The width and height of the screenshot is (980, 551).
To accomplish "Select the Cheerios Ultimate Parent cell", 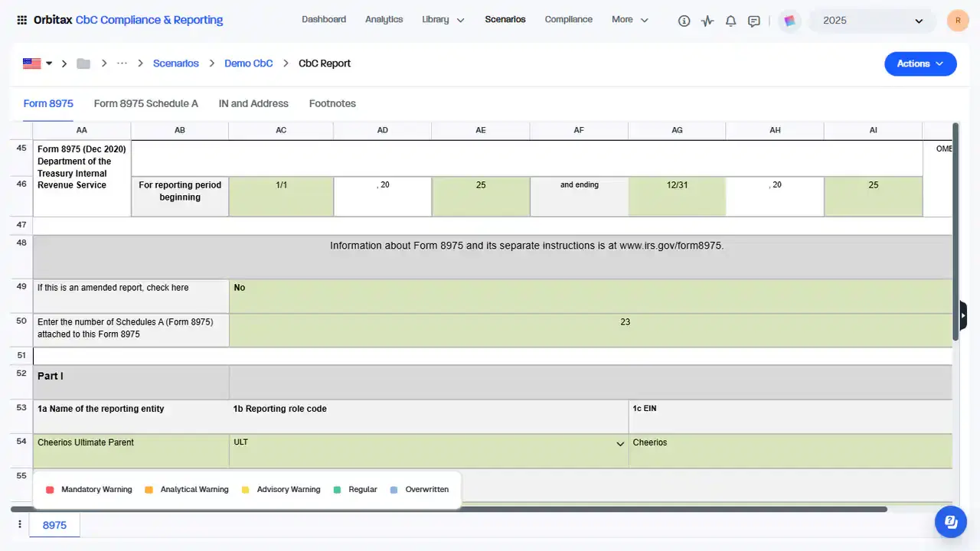I will 131,452.
